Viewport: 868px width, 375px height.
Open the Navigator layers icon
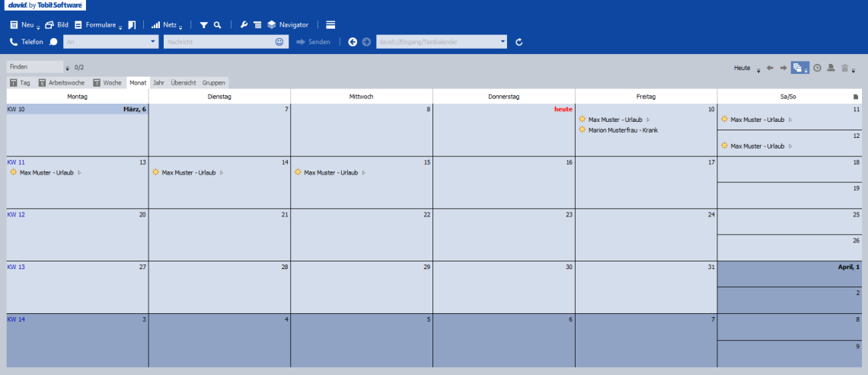click(271, 25)
